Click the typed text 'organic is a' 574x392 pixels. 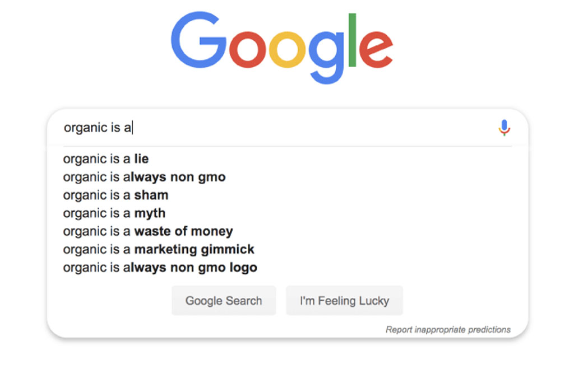click(97, 128)
